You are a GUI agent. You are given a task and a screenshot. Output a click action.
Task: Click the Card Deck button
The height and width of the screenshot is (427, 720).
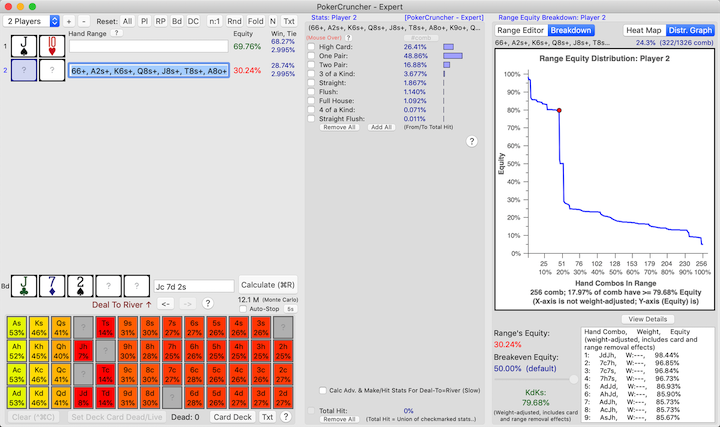[232, 417]
